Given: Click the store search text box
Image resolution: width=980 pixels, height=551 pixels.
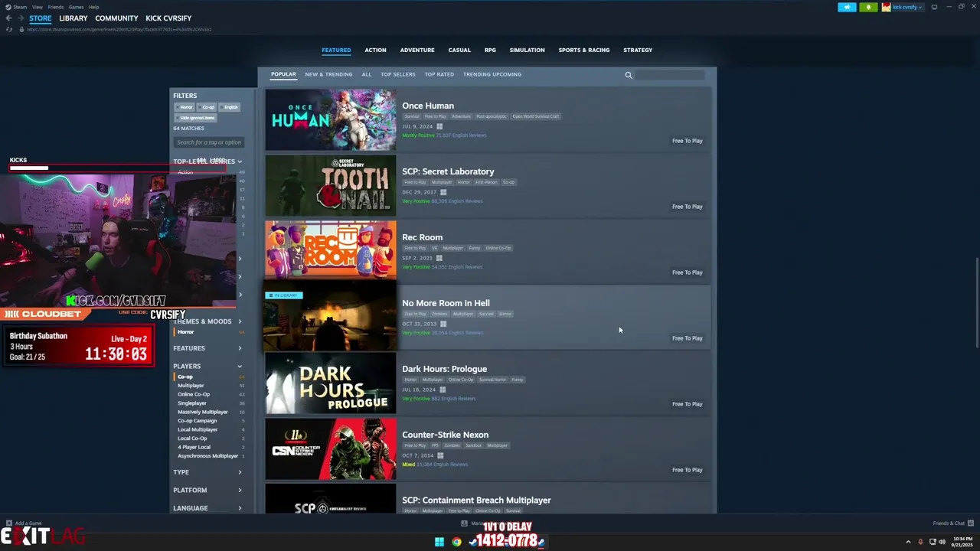Looking at the screenshot, I should (670, 75).
